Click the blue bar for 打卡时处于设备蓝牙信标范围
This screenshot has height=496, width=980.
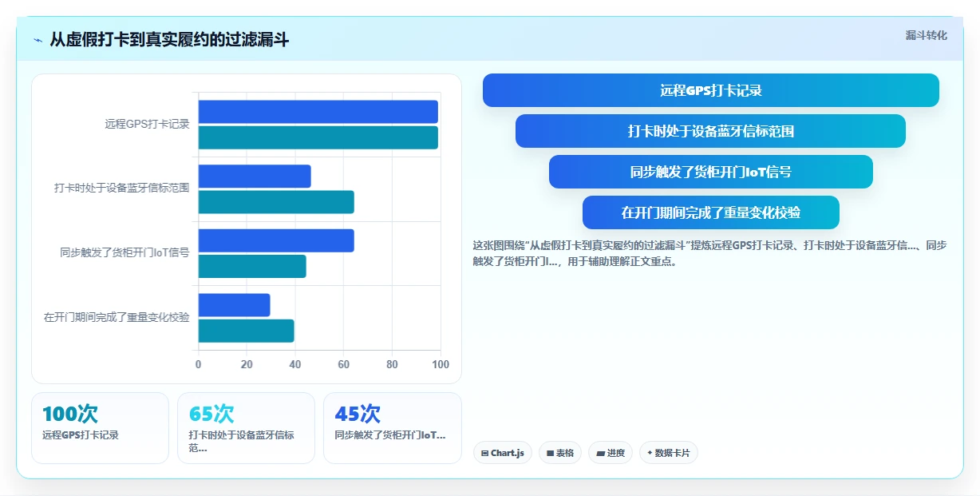(255, 177)
